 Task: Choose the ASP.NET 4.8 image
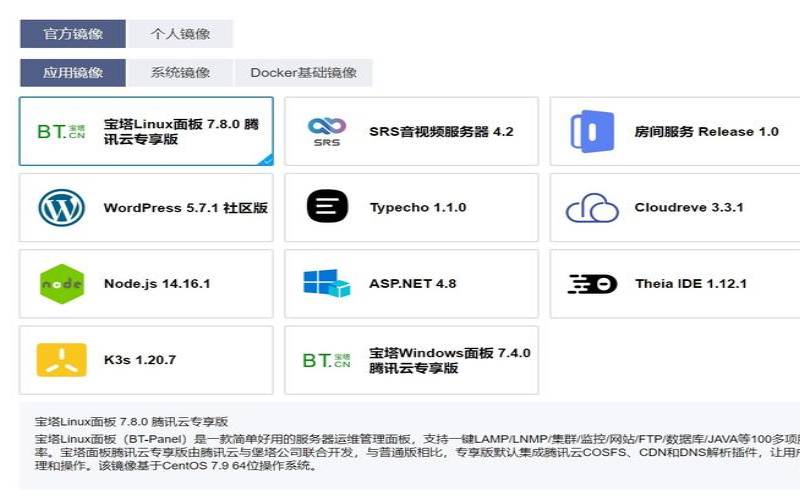click(x=411, y=284)
